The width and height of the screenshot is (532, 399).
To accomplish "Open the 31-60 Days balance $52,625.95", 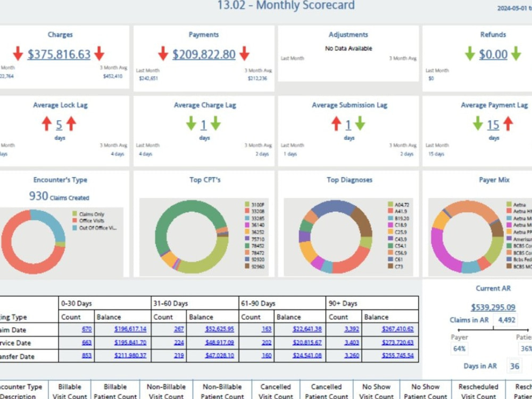I will pos(220,329).
